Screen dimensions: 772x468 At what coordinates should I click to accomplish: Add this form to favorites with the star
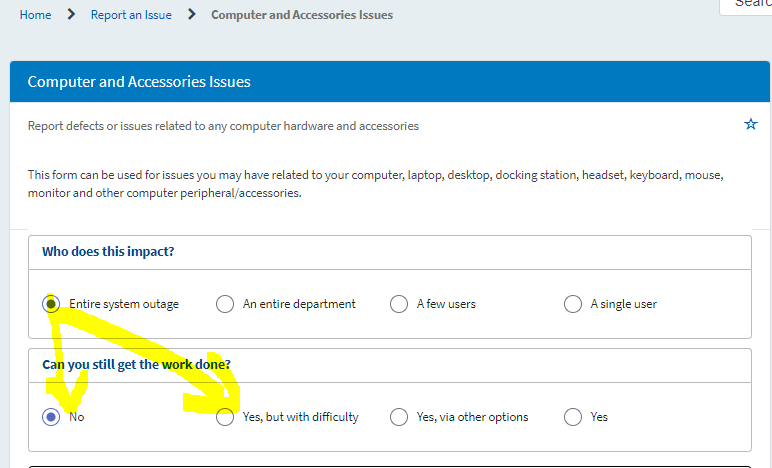(x=750, y=124)
